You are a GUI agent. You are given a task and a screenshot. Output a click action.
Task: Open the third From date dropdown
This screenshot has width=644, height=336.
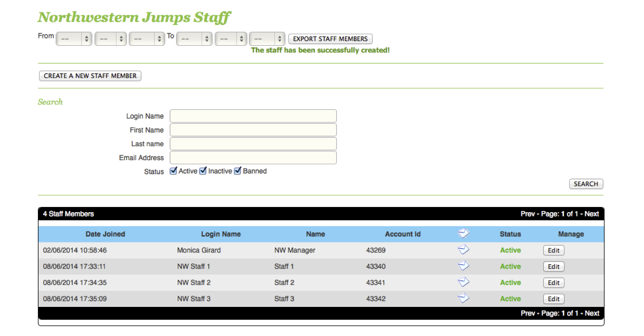[147, 39]
